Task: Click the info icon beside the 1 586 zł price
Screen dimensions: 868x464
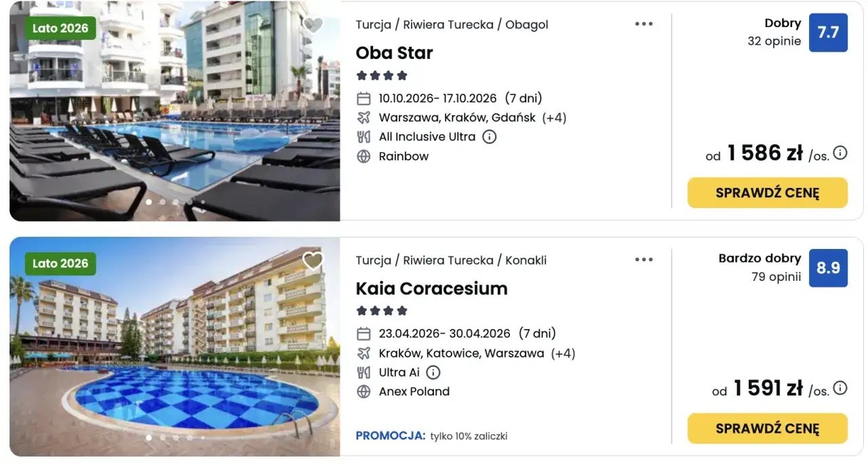Action: (839, 153)
